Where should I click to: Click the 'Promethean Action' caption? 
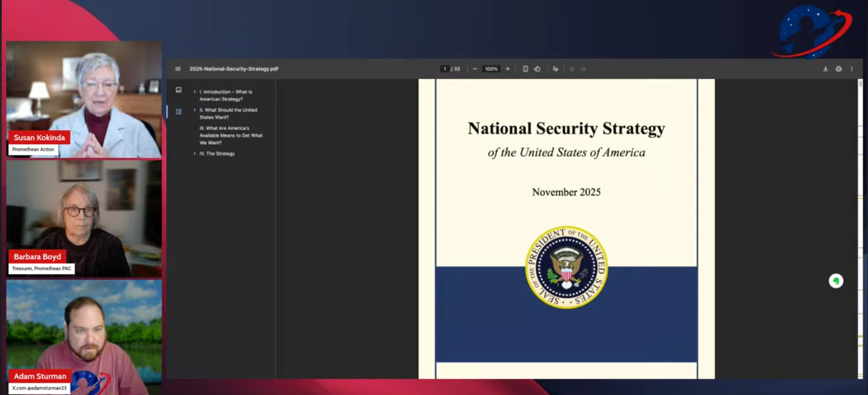tap(33, 150)
